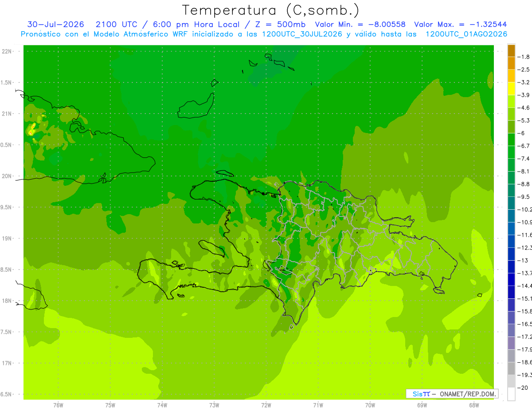This screenshot has height=411, width=532.
Task: Pick the lime swatch between -3.9 and -4.6
Action: (511, 102)
